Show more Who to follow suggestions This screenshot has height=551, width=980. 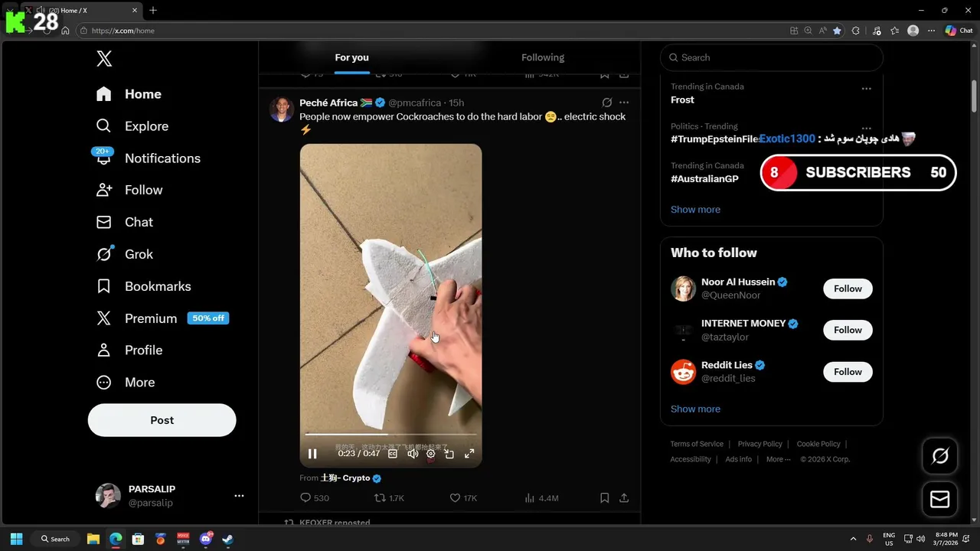(x=695, y=409)
